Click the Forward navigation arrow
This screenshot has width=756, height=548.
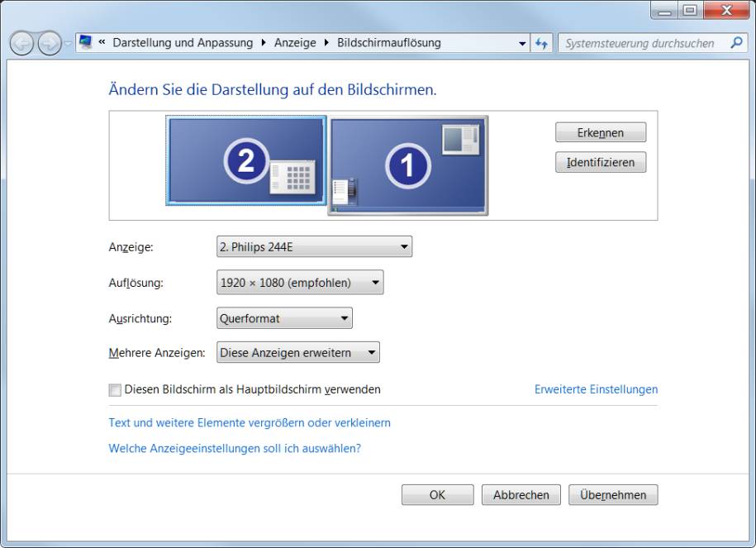(50, 43)
